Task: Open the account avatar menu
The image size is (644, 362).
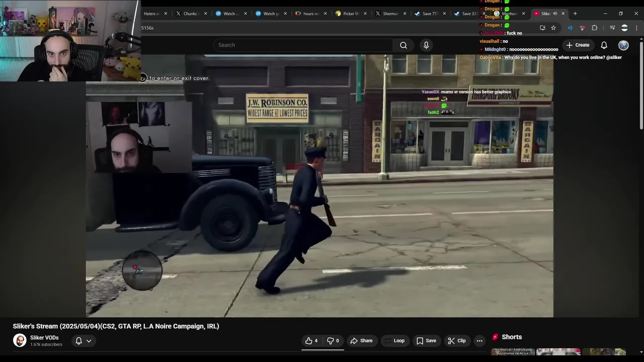Action: [x=623, y=45]
